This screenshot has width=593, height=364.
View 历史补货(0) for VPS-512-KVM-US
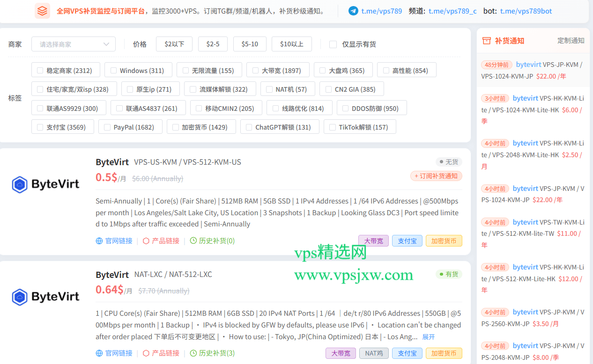pos(212,241)
